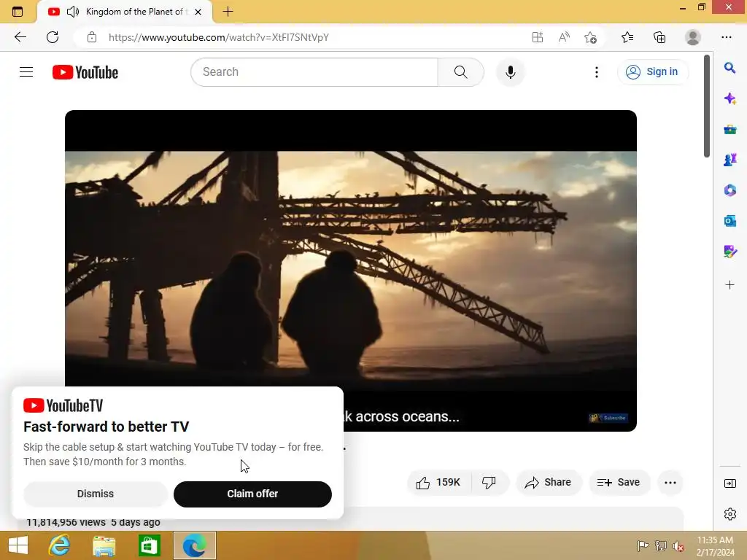The image size is (747, 560).
Task: Dislike the video with thumbs down
Action: tap(489, 483)
